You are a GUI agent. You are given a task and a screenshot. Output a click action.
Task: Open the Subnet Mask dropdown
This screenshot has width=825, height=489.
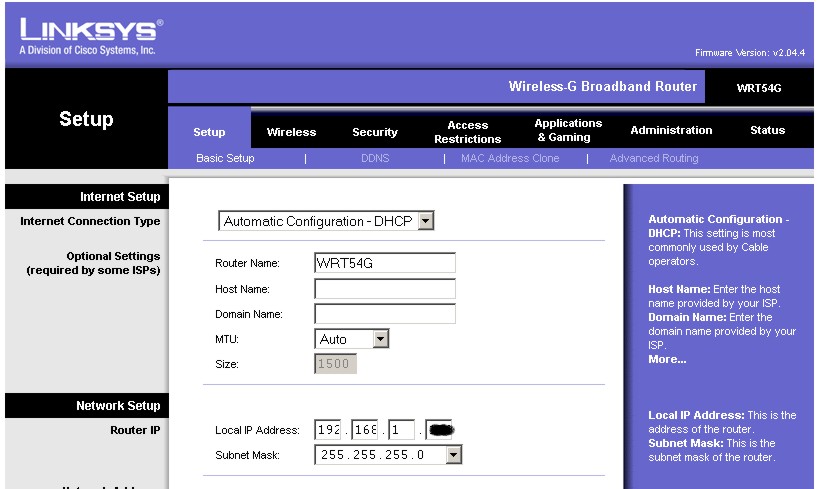(x=388, y=455)
